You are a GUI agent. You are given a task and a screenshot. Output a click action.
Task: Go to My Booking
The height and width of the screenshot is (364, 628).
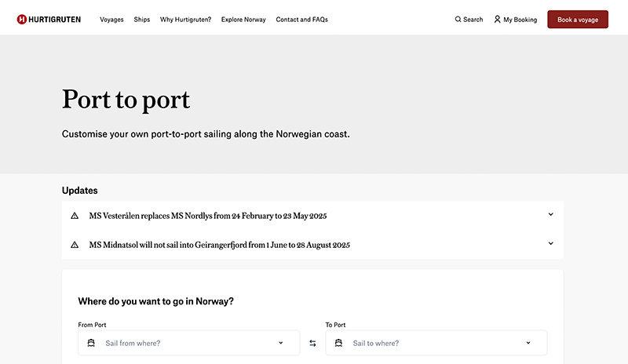(516, 20)
